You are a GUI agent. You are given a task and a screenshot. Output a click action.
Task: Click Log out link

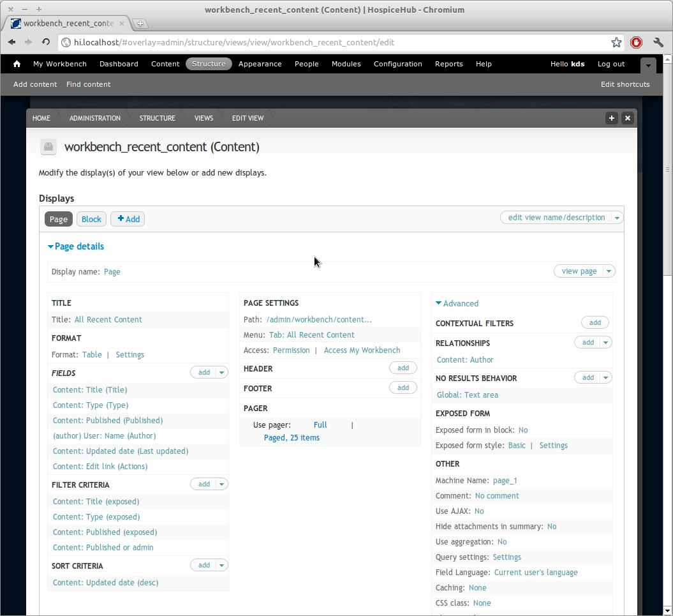[x=611, y=64]
